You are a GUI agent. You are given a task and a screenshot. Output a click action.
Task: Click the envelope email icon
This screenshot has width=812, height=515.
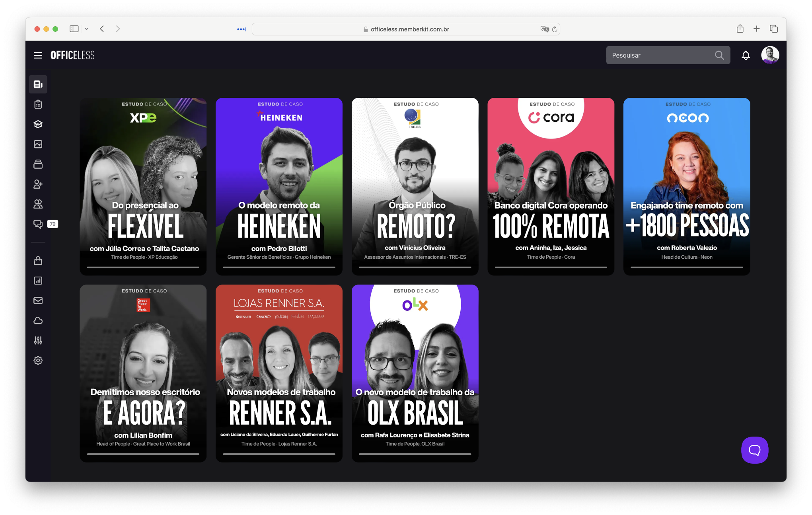pos(38,300)
